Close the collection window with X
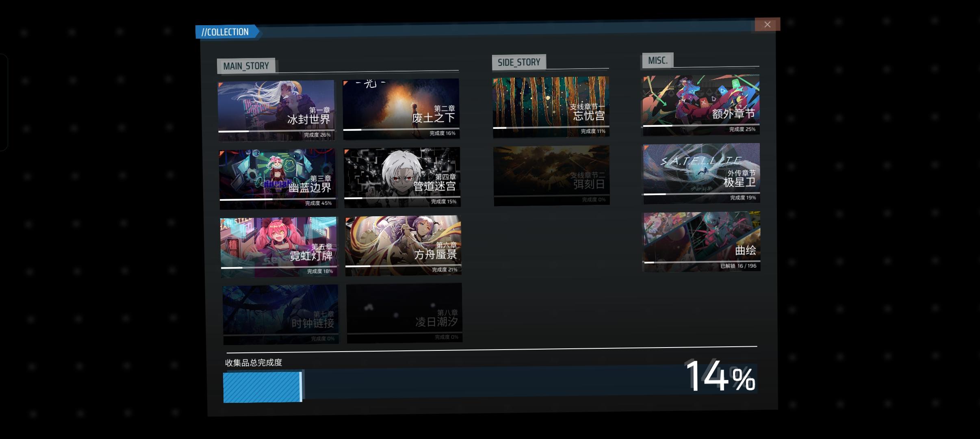 pyautogui.click(x=767, y=24)
